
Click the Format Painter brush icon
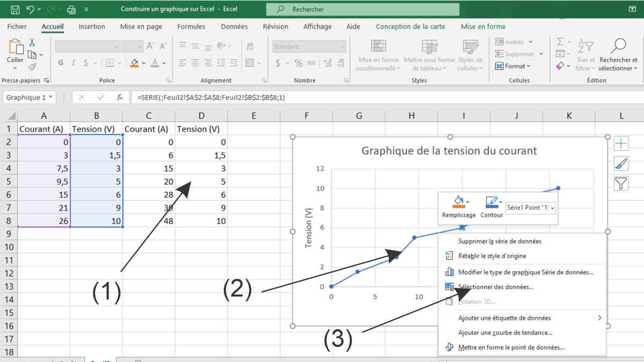[x=32, y=67]
